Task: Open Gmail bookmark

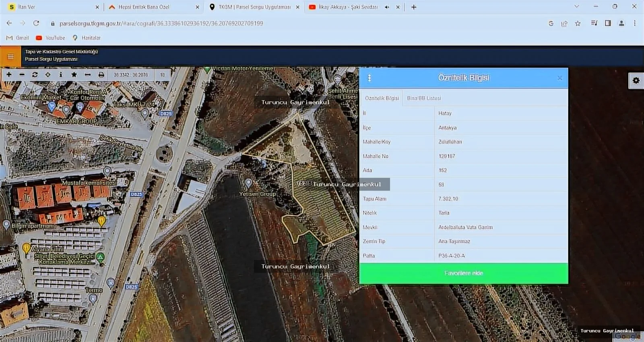Action: tap(18, 38)
